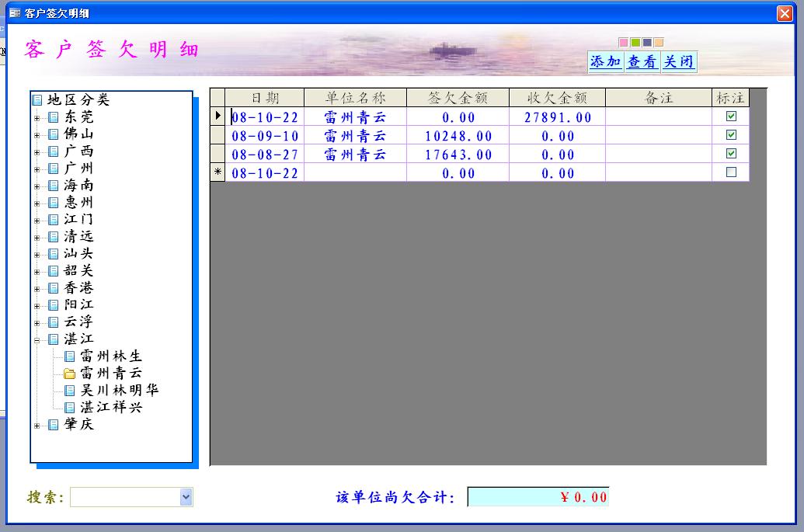Select the 汕头 tree item
804x532 pixels.
coord(78,253)
